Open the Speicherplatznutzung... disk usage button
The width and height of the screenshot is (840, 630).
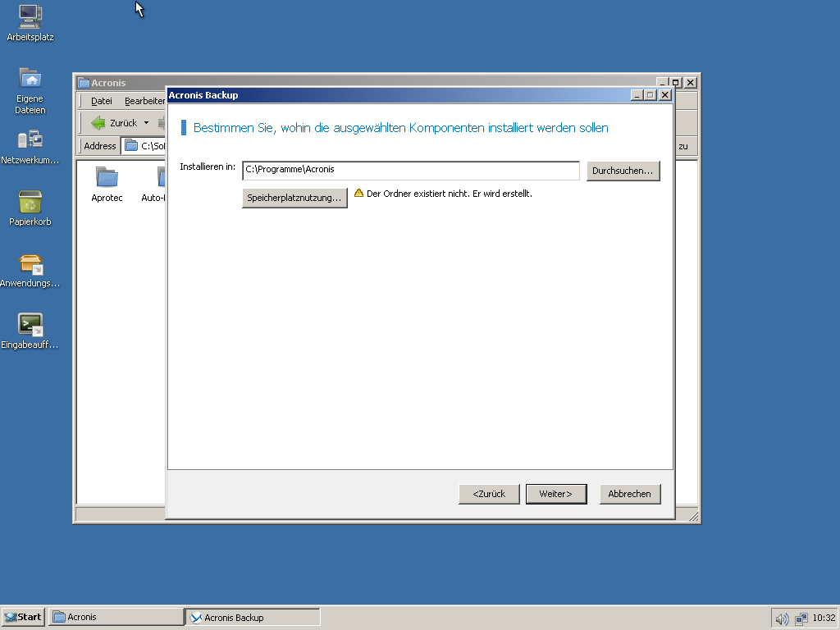tap(294, 199)
